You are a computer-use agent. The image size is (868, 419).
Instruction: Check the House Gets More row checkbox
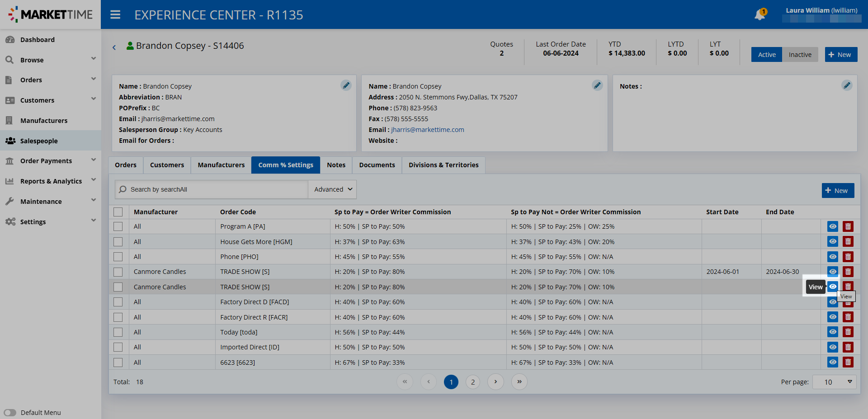pos(118,242)
